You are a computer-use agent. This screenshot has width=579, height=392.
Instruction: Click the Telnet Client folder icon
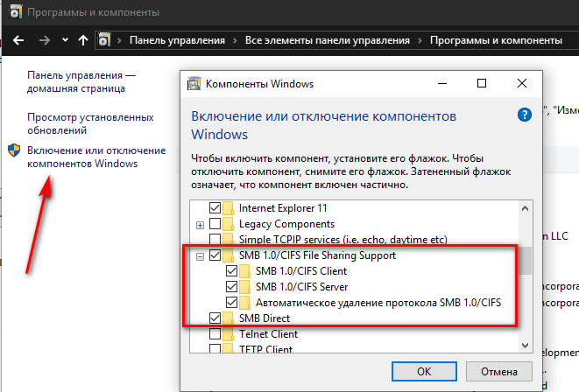pos(229,334)
